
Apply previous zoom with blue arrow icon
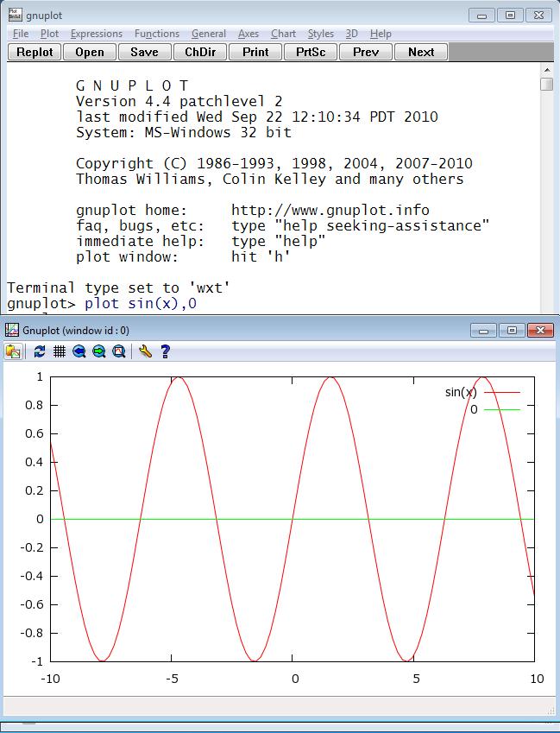click(x=79, y=351)
